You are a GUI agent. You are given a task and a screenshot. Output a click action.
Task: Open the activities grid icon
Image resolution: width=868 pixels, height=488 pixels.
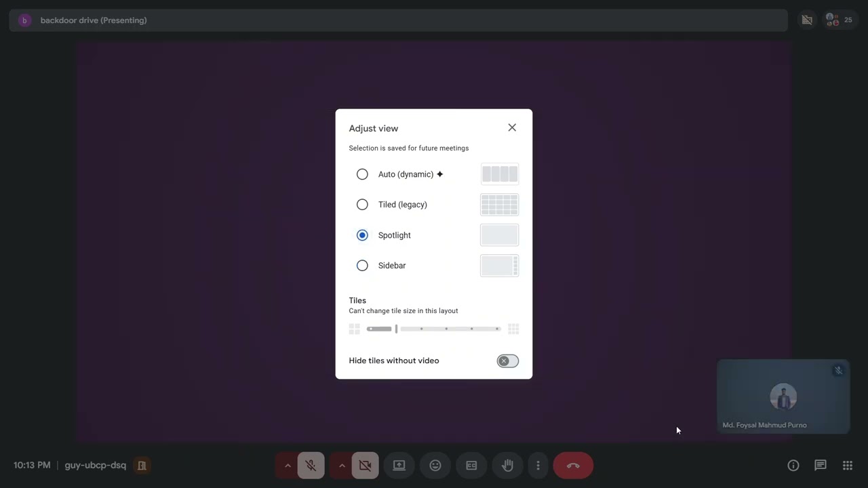[x=848, y=466]
